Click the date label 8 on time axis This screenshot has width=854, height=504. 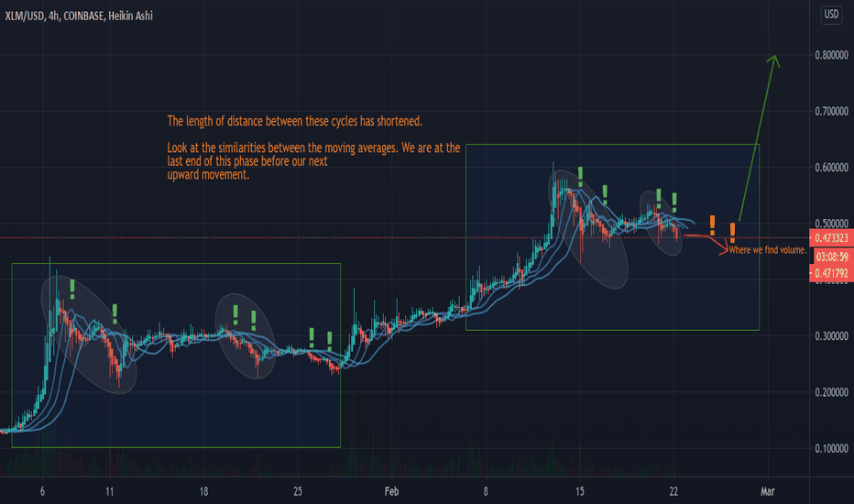pos(486,491)
